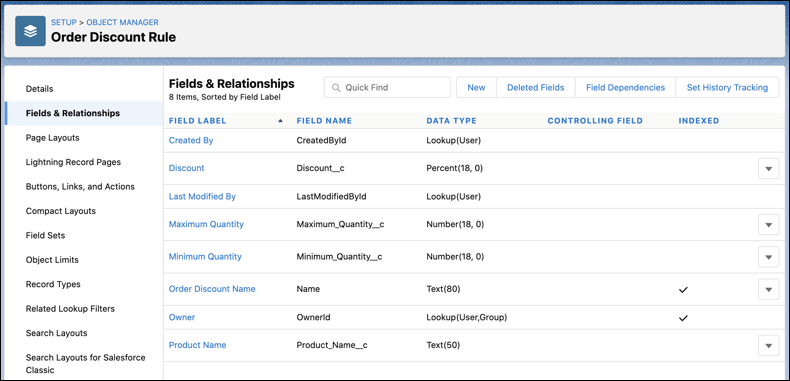The image size is (790, 381).
Task: Open Lightning Record Pages
Action: coord(73,162)
